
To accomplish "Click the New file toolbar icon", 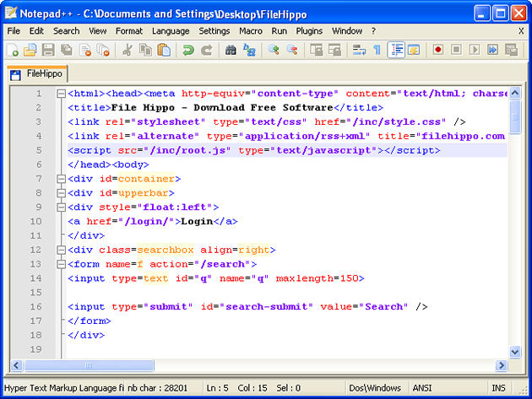I will [x=13, y=51].
